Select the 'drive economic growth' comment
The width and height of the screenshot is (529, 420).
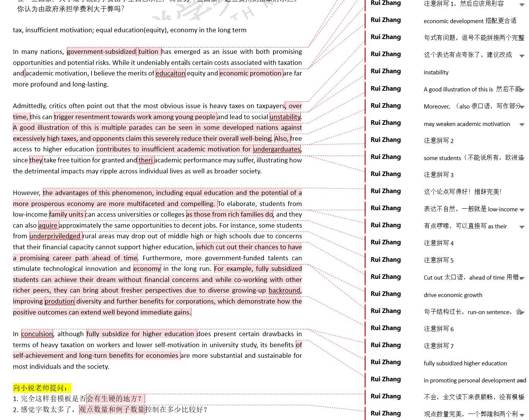click(453, 295)
